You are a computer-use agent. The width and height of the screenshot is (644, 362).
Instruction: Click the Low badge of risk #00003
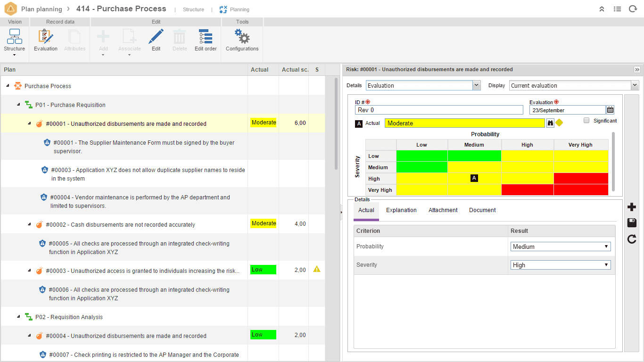(264, 270)
